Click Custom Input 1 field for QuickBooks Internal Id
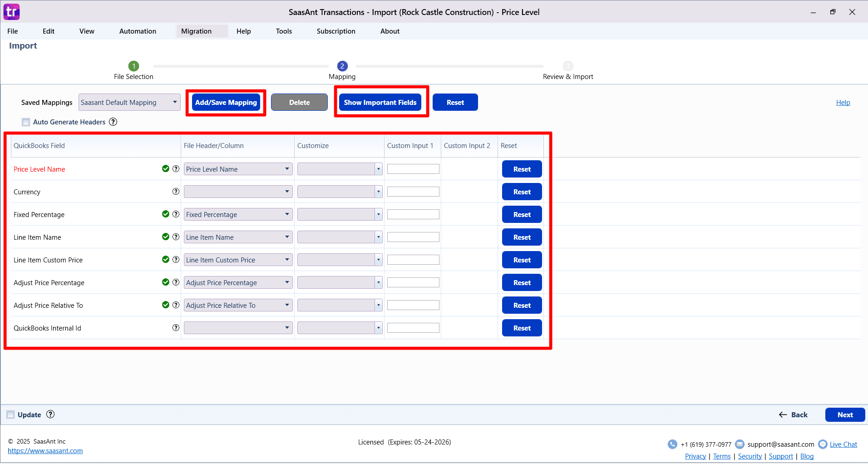Image resolution: width=868 pixels, height=464 pixels. [413, 328]
